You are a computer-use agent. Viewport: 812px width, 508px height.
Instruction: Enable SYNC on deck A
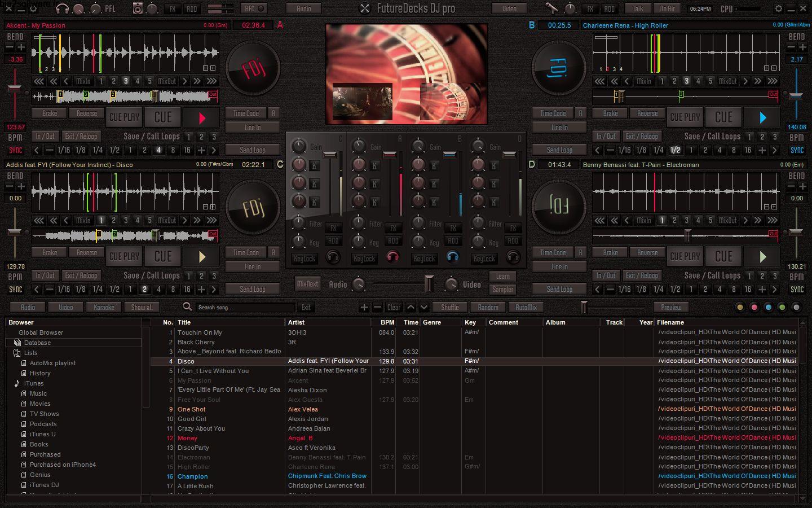(15, 150)
